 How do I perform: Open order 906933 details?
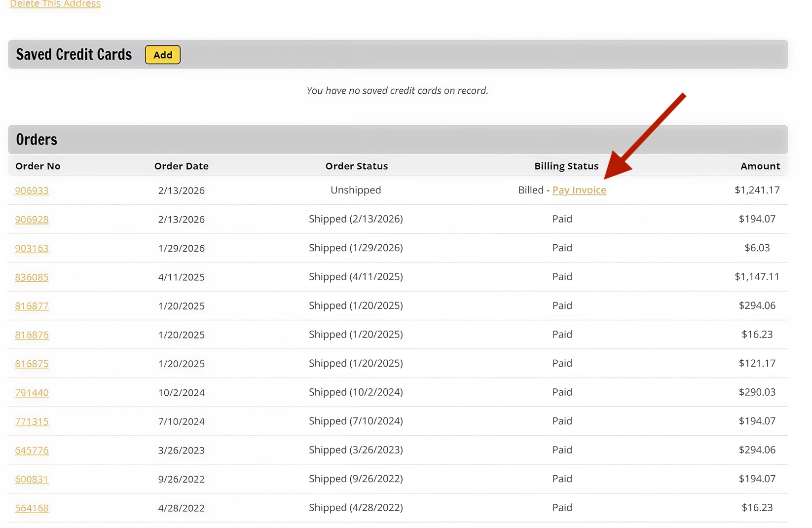coord(32,190)
